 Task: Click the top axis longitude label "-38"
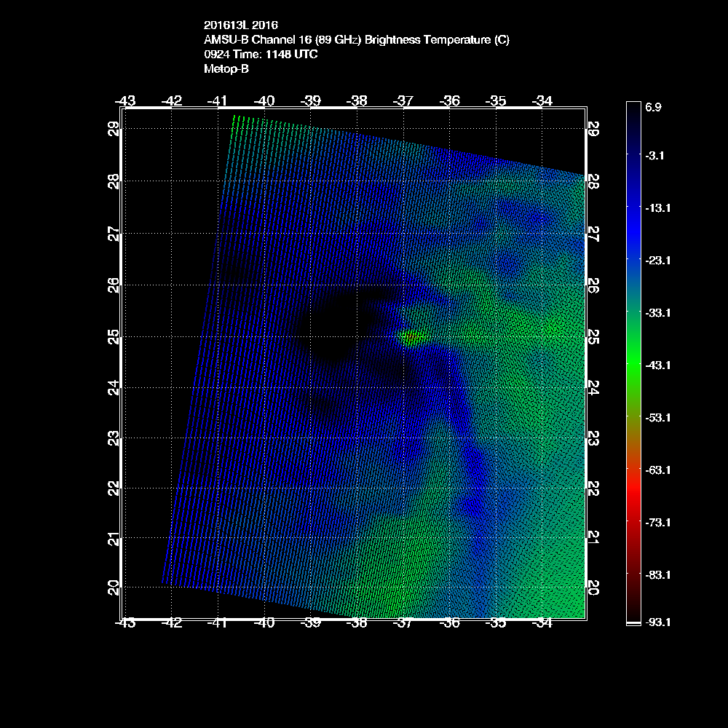(x=357, y=100)
